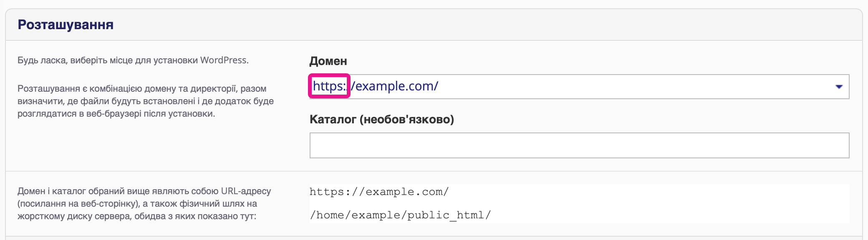Click the sentence about choosing WordPress install location
The height and width of the screenshot is (240, 868).
tap(133, 60)
